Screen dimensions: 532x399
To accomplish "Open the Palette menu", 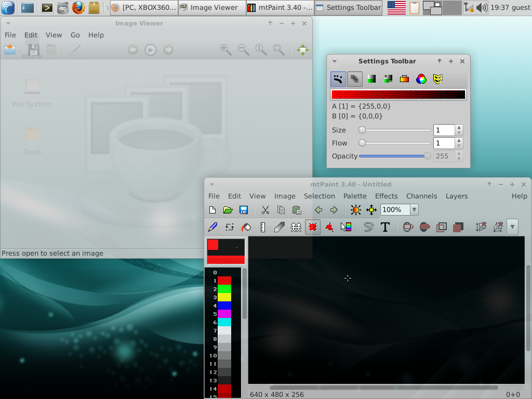I will point(355,196).
